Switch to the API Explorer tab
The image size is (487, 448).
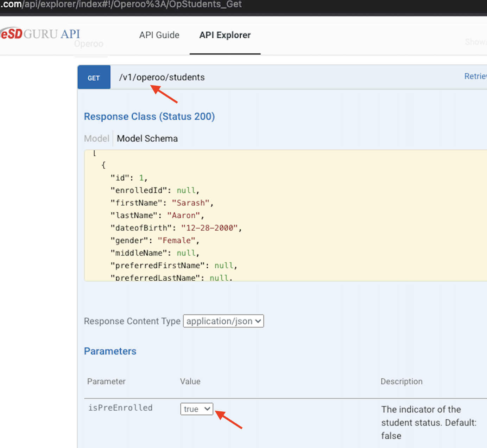[225, 35]
